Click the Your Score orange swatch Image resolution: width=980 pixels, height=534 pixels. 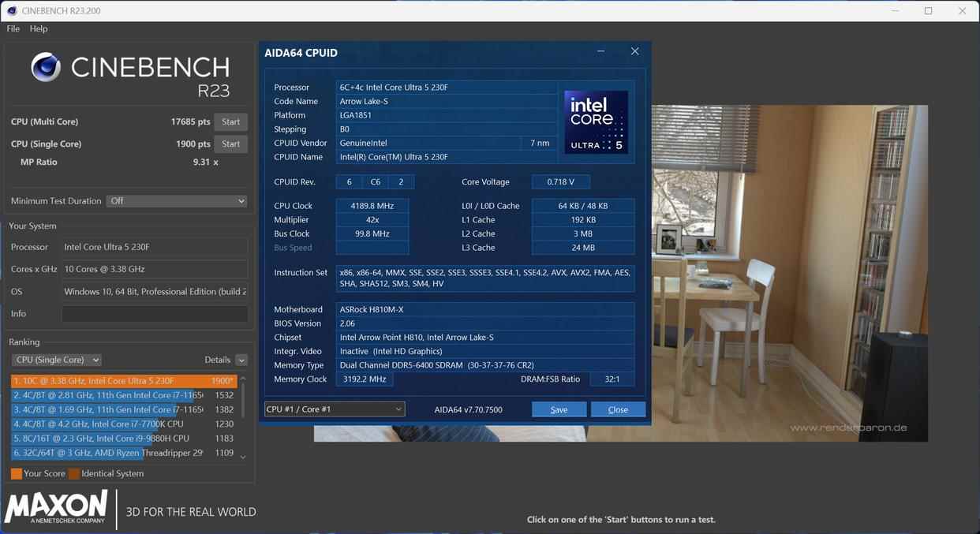pos(17,474)
